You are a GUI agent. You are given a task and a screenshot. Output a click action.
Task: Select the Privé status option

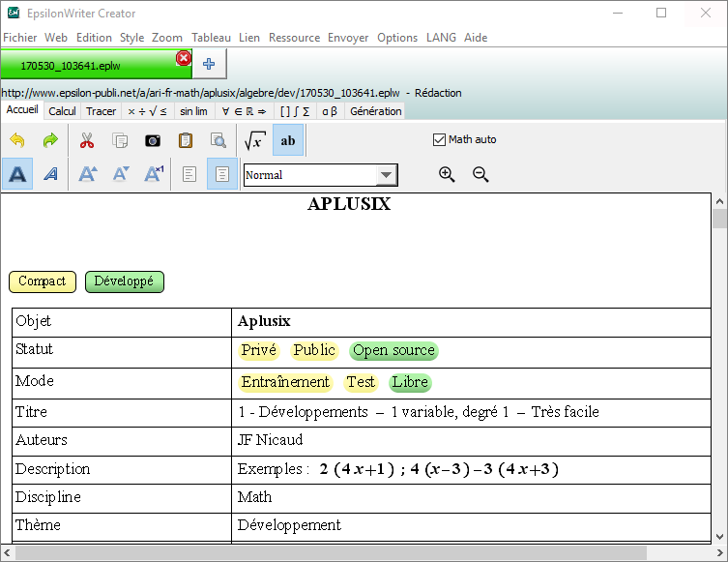point(259,351)
